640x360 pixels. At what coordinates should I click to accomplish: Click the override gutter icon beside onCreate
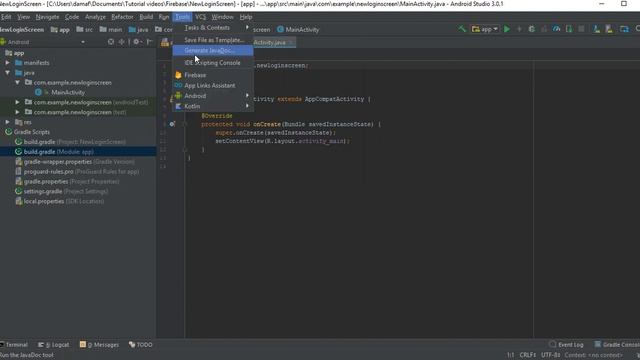tap(172, 124)
